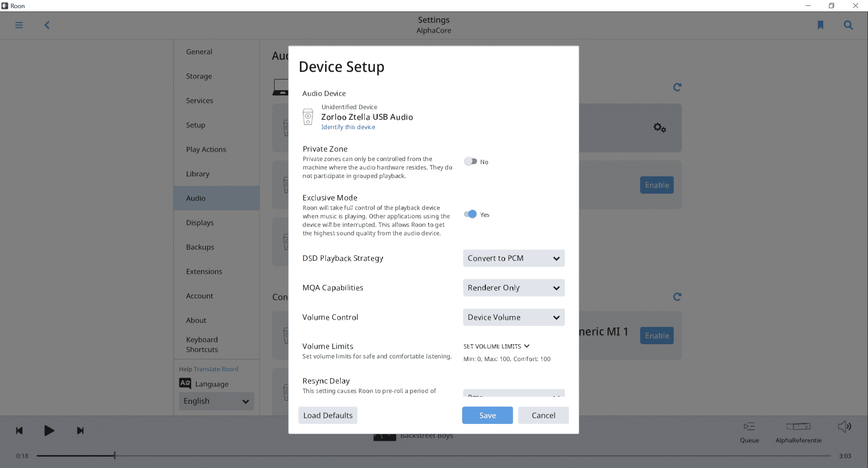Toggle the Private Zone switch
Screen dimensions: 868x468
[x=470, y=161]
